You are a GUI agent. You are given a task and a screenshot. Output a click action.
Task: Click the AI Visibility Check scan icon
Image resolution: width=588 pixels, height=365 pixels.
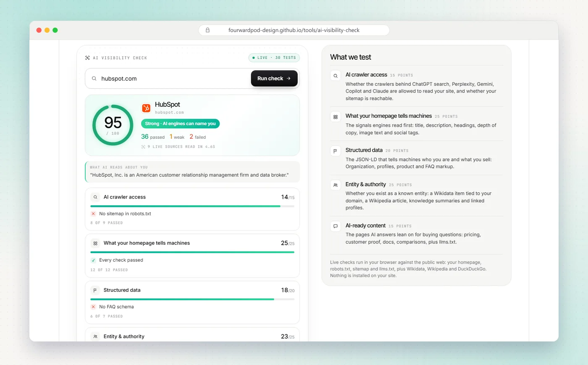coord(87,58)
